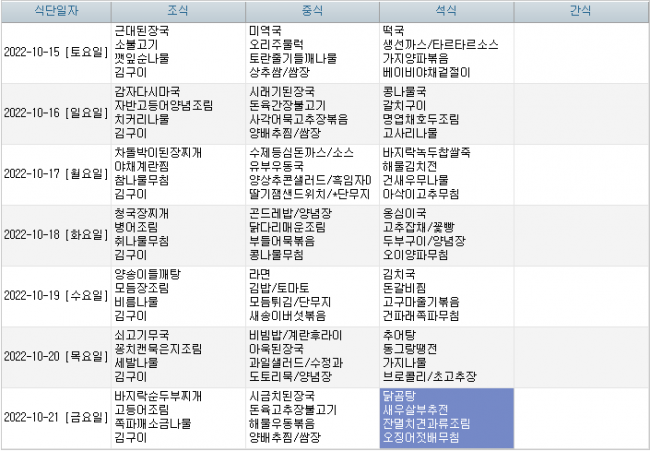This screenshot has width=650, height=451.
Task: Select the 석식 column header
Action: pos(445,12)
